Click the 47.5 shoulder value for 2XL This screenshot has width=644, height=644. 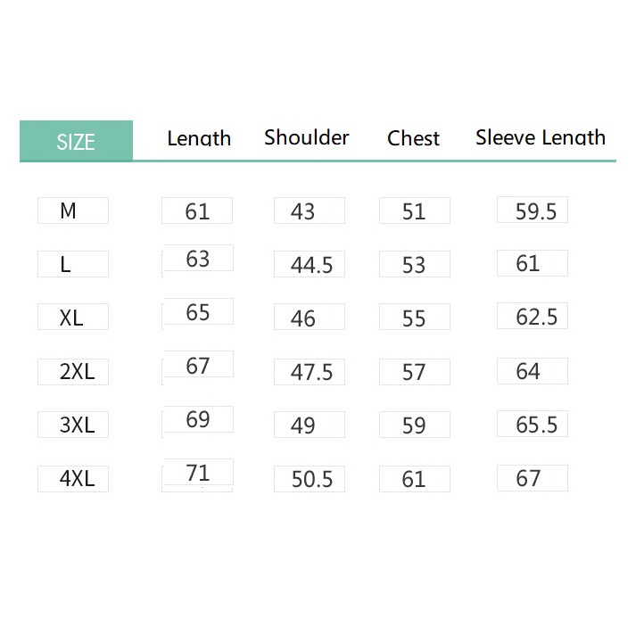coord(310,372)
